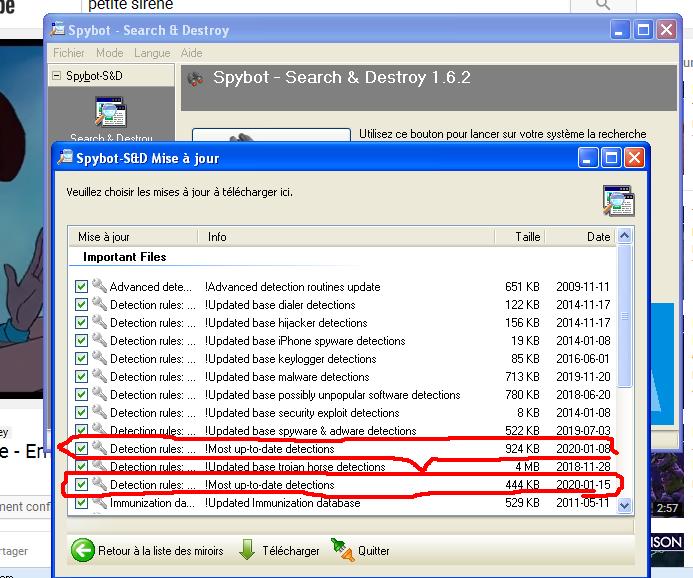The height and width of the screenshot is (578, 693).
Task: Toggle the 2020-01-08 most up-to-date detections checkbox
Action: (81, 449)
